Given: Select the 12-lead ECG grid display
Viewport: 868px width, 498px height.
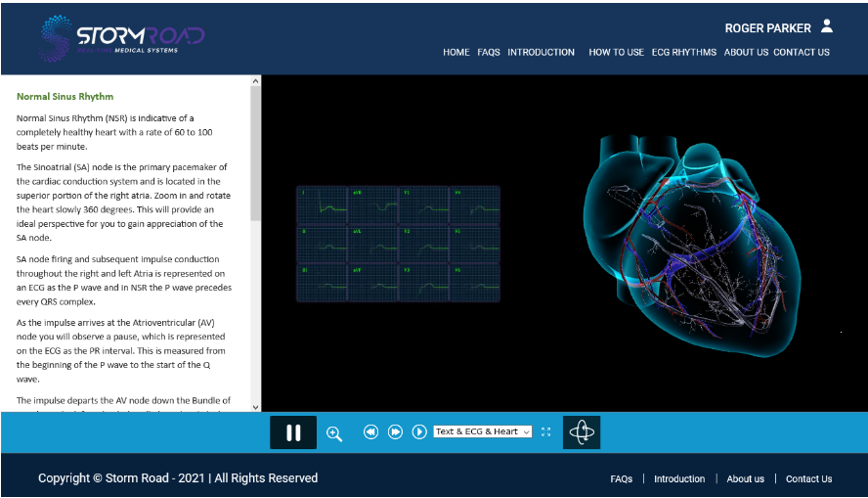Looking at the screenshot, I should pyautogui.click(x=398, y=244).
